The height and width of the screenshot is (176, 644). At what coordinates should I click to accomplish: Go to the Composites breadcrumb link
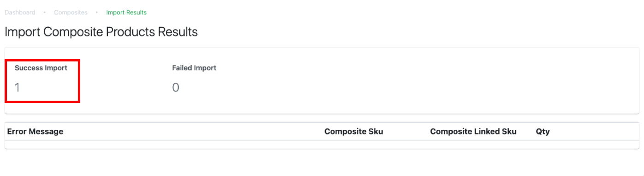click(71, 12)
